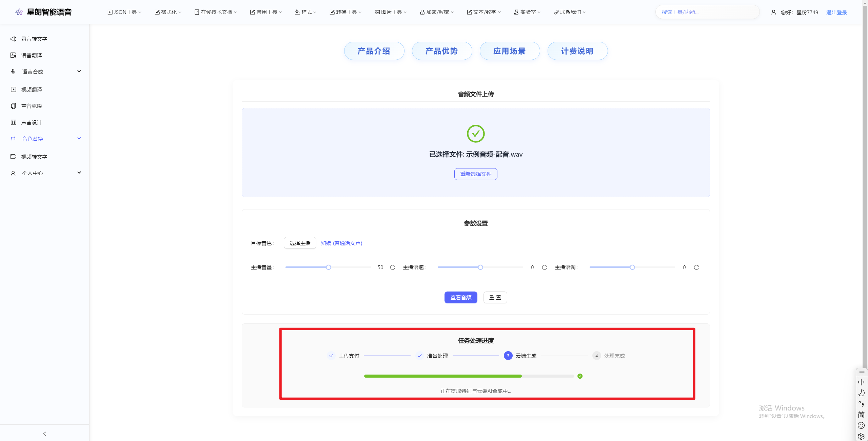
Task: Click the 选择主播 button
Action: (x=300, y=243)
